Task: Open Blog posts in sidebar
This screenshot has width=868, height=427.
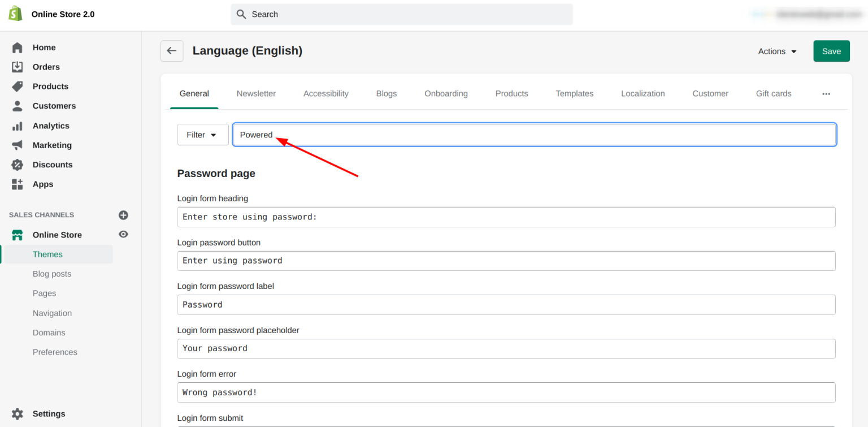Action: tap(52, 274)
